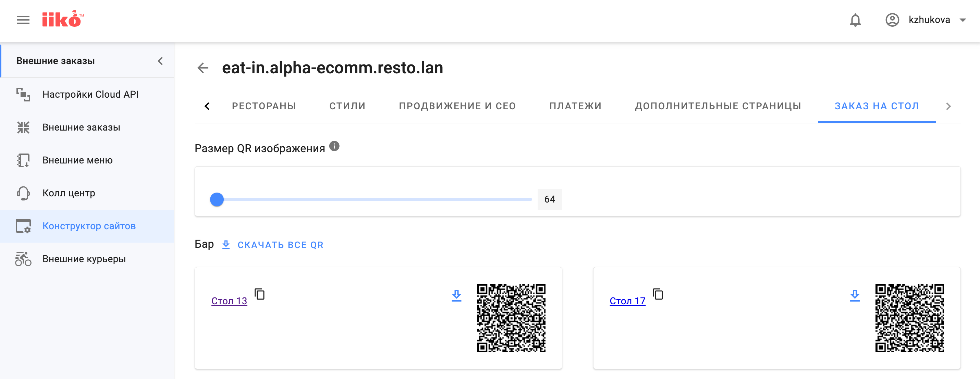Copy the Стол 17 link
This screenshot has height=379, width=980.
click(x=658, y=294)
